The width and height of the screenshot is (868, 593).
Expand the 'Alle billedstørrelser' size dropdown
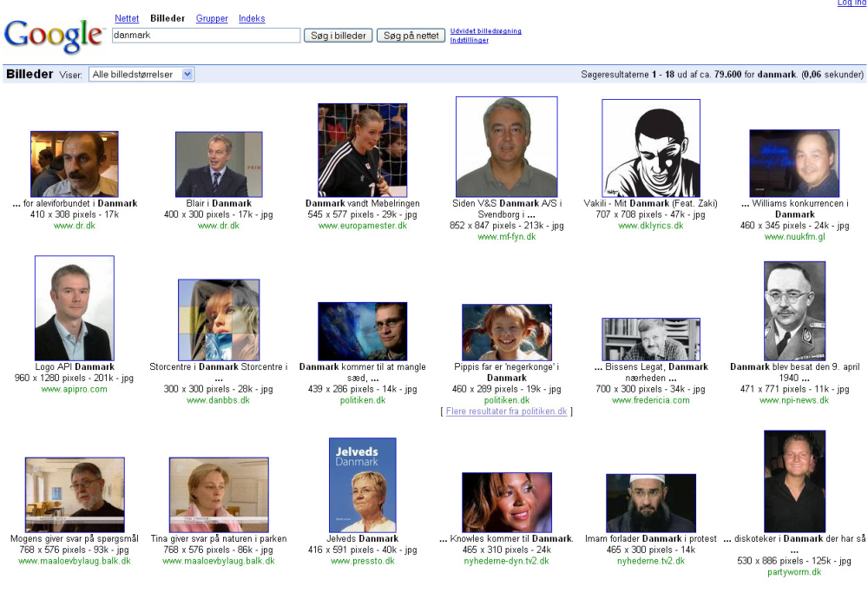pos(141,74)
